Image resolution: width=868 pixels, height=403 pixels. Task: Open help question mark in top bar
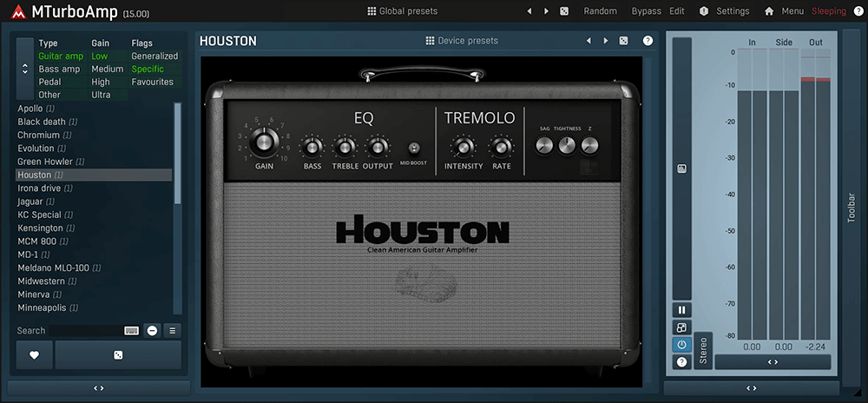[x=858, y=11]
